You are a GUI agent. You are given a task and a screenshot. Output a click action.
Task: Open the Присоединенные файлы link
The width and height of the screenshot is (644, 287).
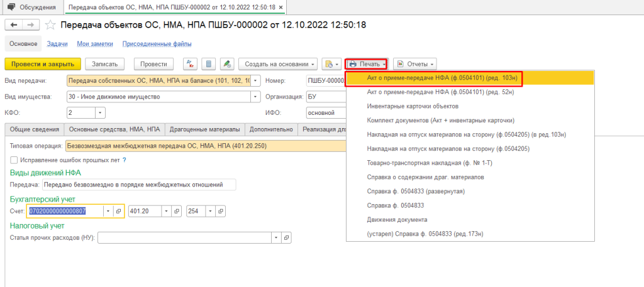[x=157, y=44]
